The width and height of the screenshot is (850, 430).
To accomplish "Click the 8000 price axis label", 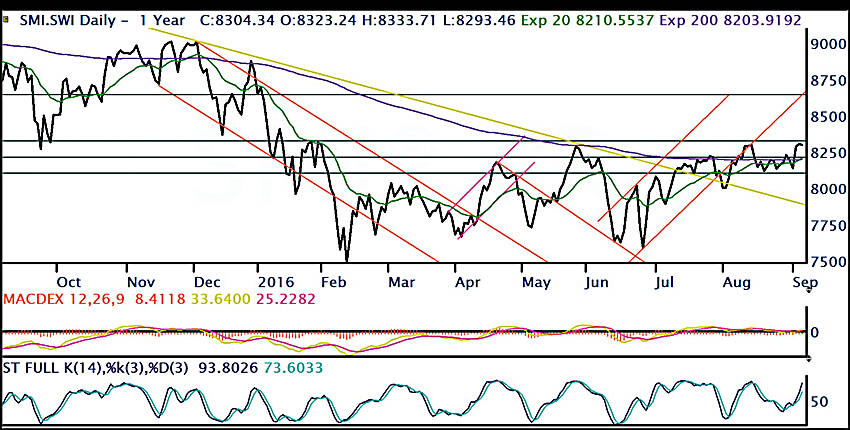I will click(x=826, y=190).
